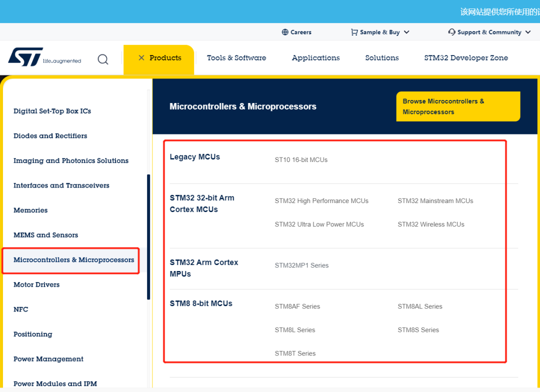540x392 pixels.
Task: Select Interfaces and Transceivers category
Action: pos(61,185)
